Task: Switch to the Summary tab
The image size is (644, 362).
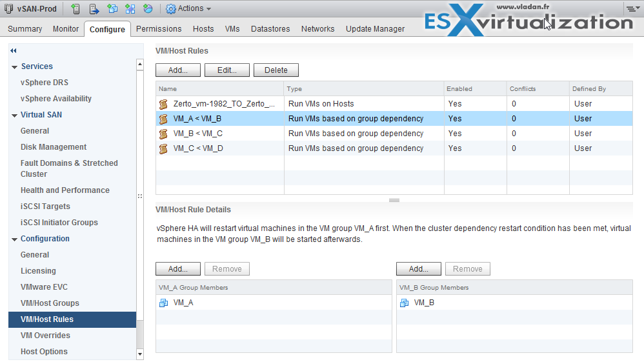Action: point(25,29)
